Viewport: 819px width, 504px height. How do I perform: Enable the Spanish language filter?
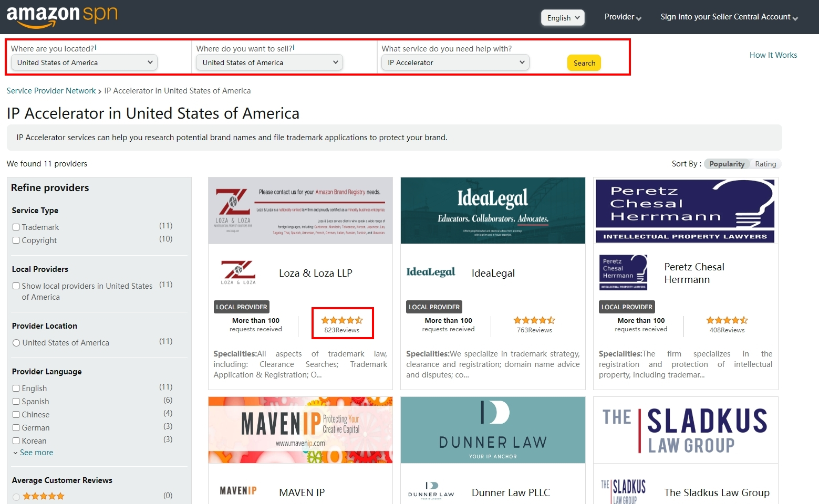[16, 402]
